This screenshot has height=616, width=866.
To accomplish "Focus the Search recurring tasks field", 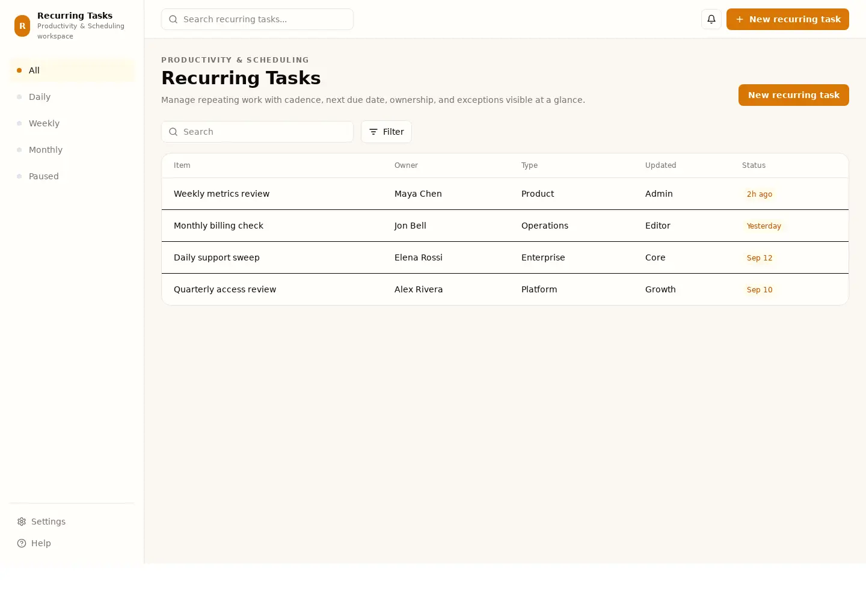I will pos(257,19).
